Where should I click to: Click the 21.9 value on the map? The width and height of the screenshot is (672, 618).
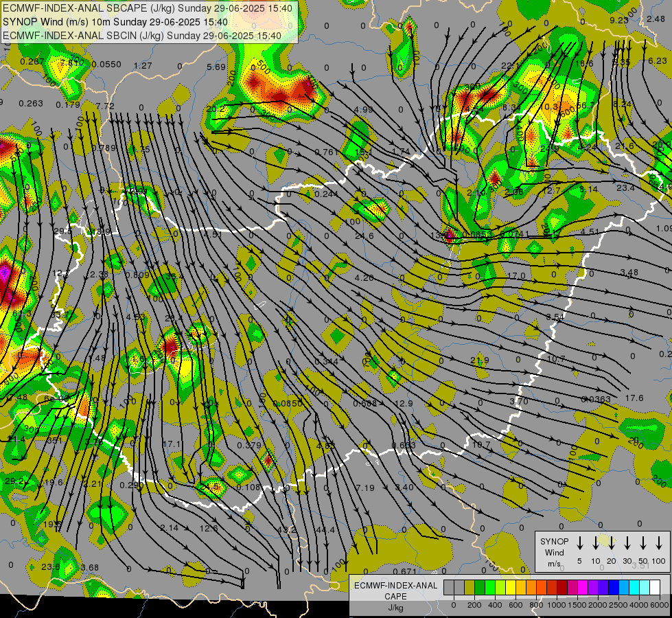(480, 361)
